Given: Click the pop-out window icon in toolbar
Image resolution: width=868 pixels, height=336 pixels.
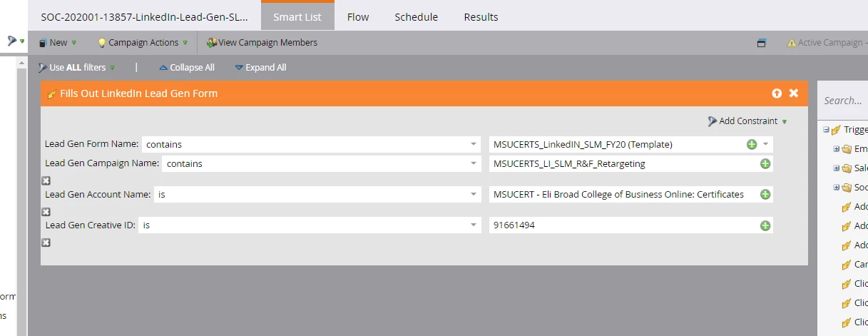Looking at the screenshot, I should coord(761,43).
